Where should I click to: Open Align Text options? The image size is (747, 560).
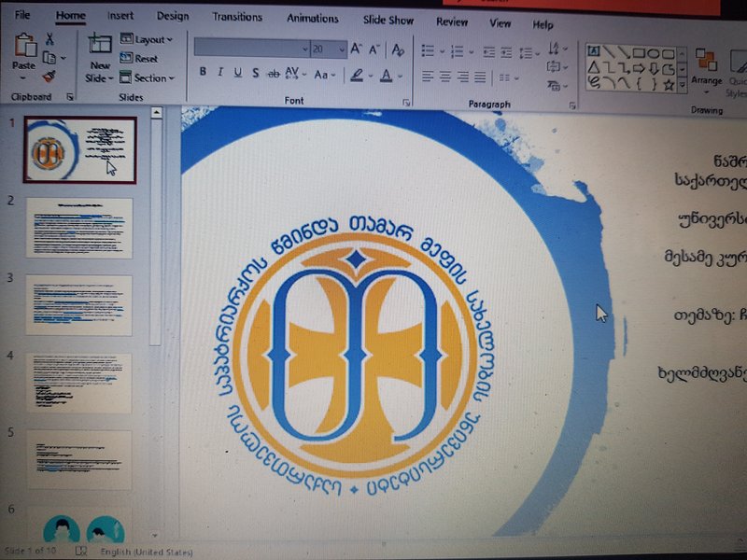tap(557, 67)
